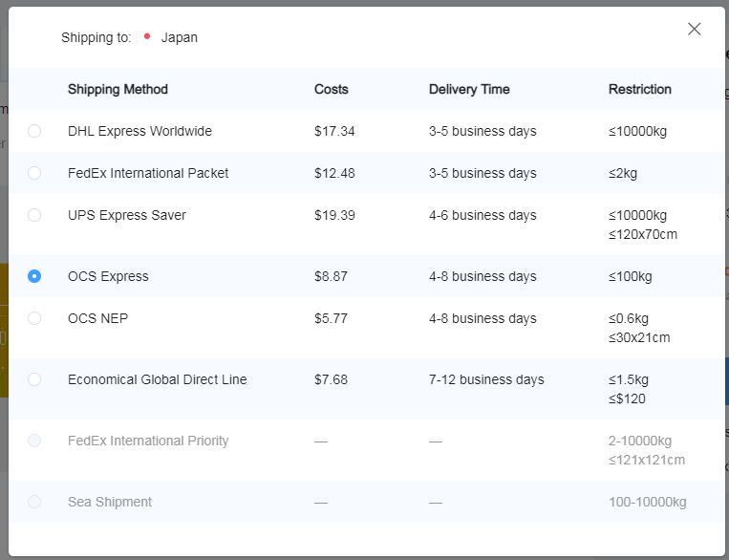
Task: Click the Costs column header
Action: (x=331, y=89)
